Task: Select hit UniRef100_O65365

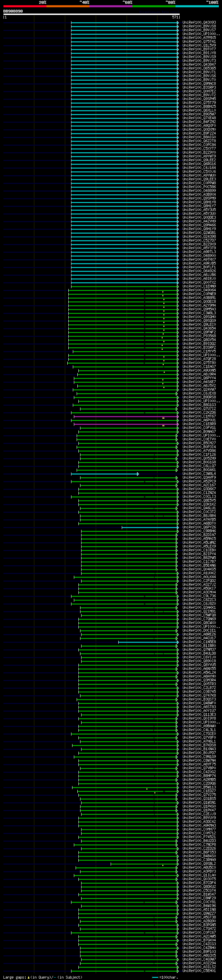Action: (x=199, y=68)
